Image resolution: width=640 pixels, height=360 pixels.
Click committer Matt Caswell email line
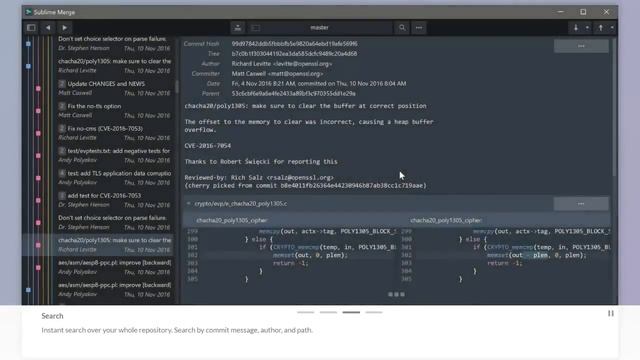click(277, 73)
